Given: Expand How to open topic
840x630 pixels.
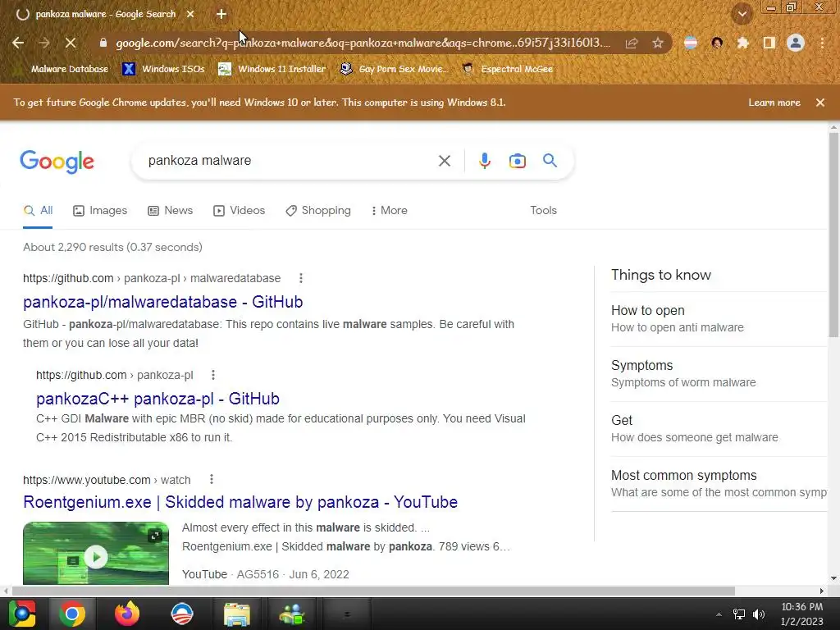Looking at the screenshot, I should pos(719,319).
